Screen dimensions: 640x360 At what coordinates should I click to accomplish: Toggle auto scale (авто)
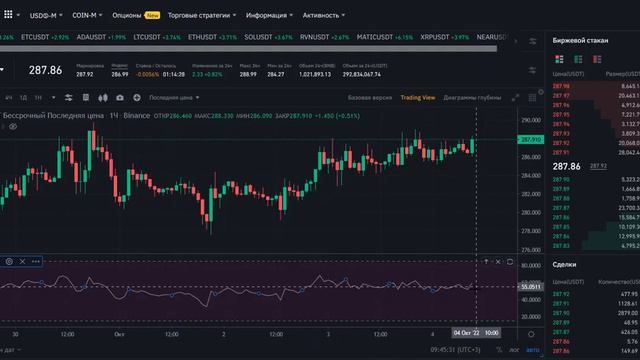click(532, 350)
